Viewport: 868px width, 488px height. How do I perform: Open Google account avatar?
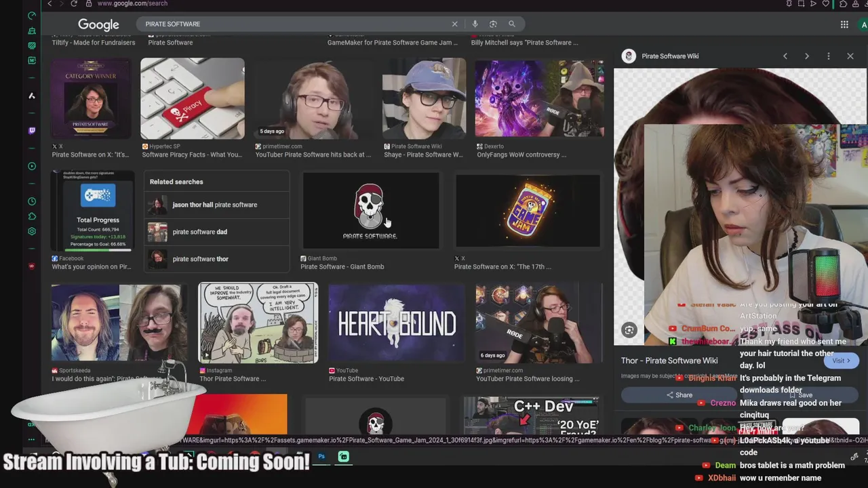coord(863,24)
